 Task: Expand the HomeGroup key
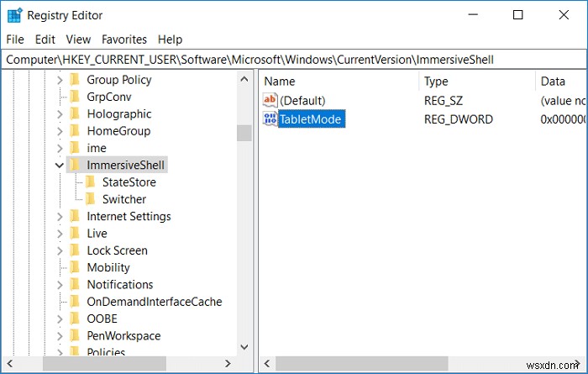tap(60, 131)
